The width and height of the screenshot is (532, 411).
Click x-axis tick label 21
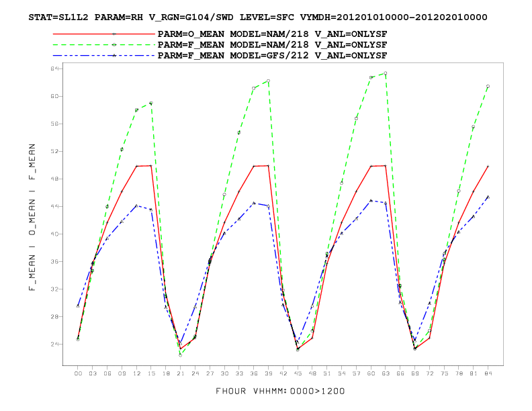click(x=181, y=373)
